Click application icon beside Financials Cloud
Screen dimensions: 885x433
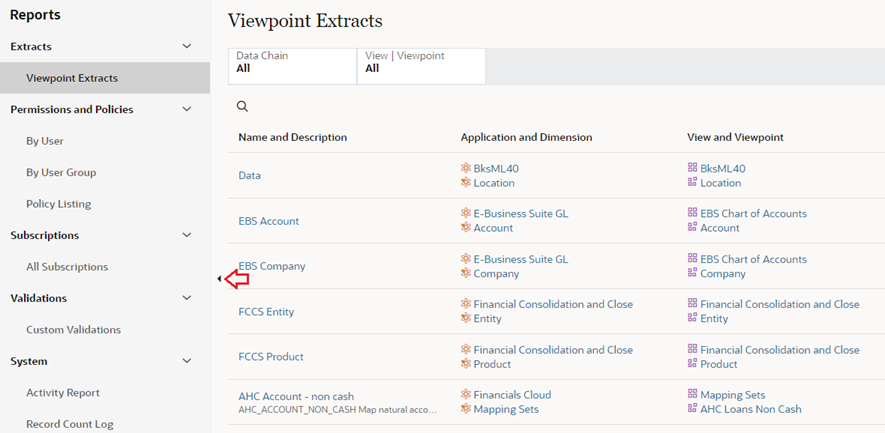[x=466, y=394]
